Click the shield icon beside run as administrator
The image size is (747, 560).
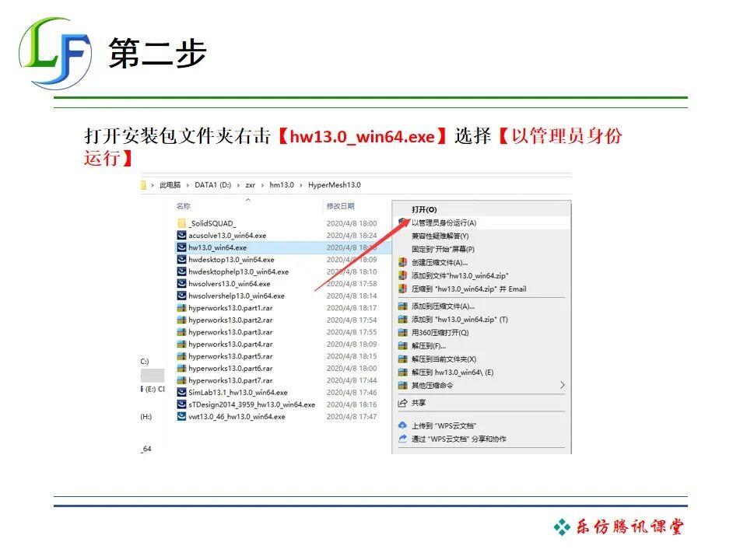[x=403, y=222]
